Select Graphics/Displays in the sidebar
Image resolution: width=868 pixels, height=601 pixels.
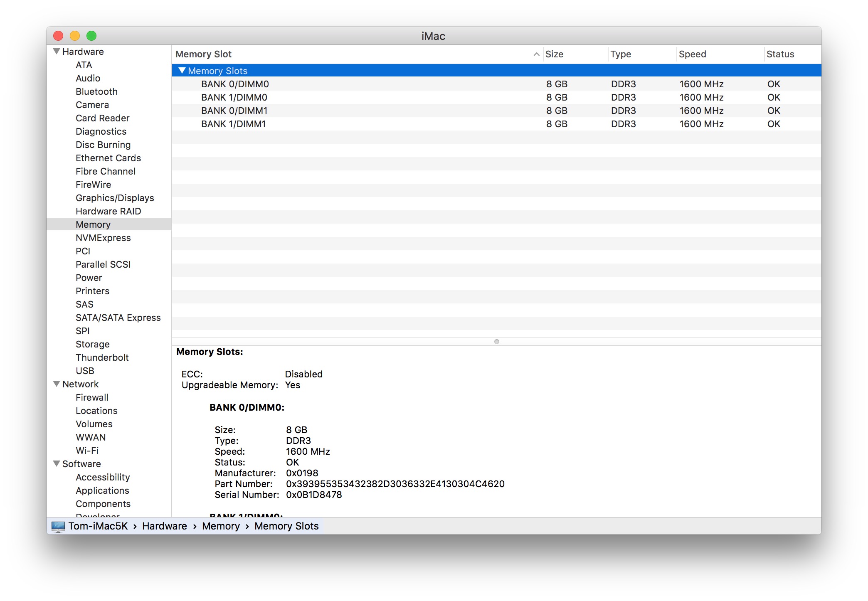(115, 198)
